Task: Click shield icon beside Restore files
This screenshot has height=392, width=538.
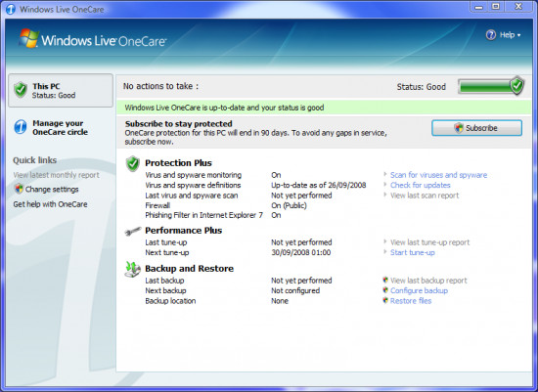Action: pos(385,301)
